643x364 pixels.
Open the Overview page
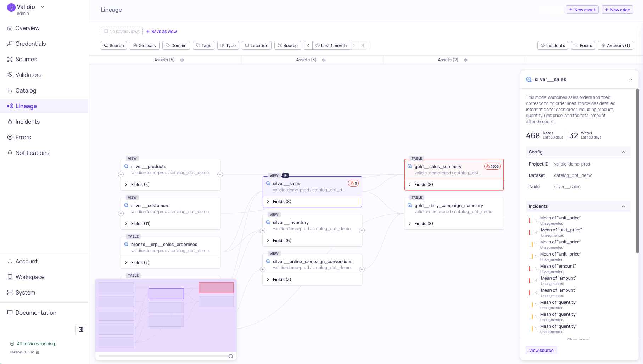click(45, 28)
